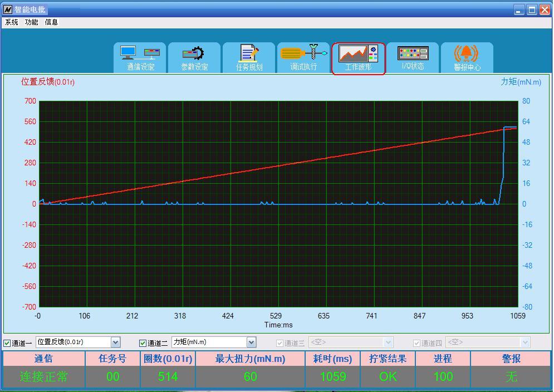Click the 拧紧结果 column header
Image resolution: width=554 pixels, height=392 pixels.
(388, 359)
